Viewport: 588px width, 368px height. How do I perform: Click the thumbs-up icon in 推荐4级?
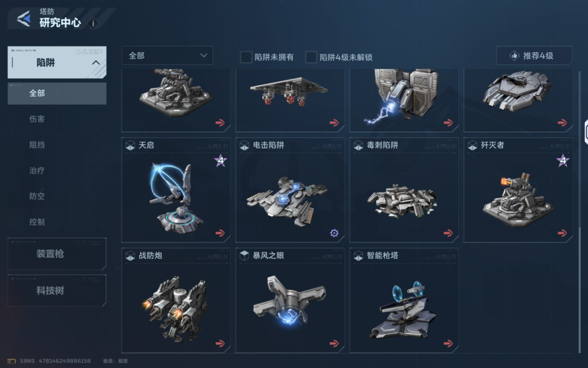tap(514, 56)
